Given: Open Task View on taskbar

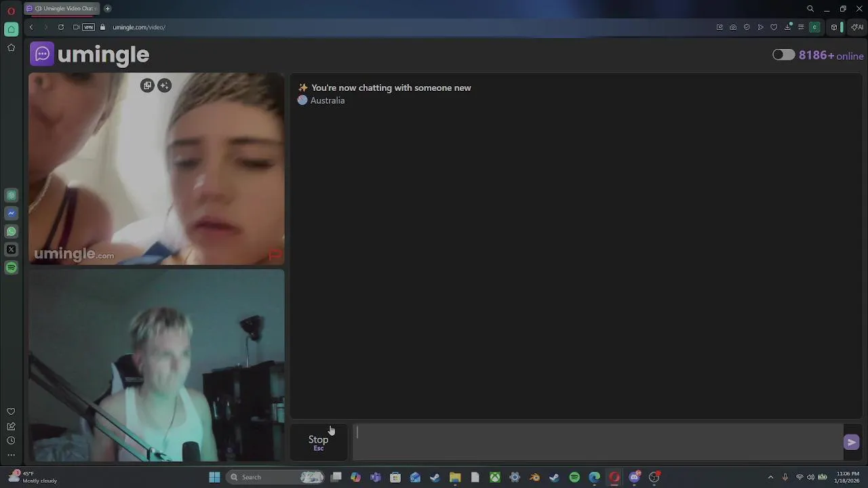Looking at the screenshot, I should click(x=336, y=477).
